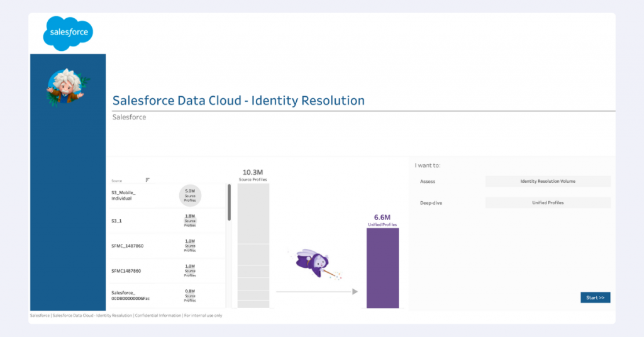Image resolution: width=644 pixels, height=337 pixels.
Task: Click the 0.8M Source Profiles value
Action: pyautogui.click(x=190, y=296)
